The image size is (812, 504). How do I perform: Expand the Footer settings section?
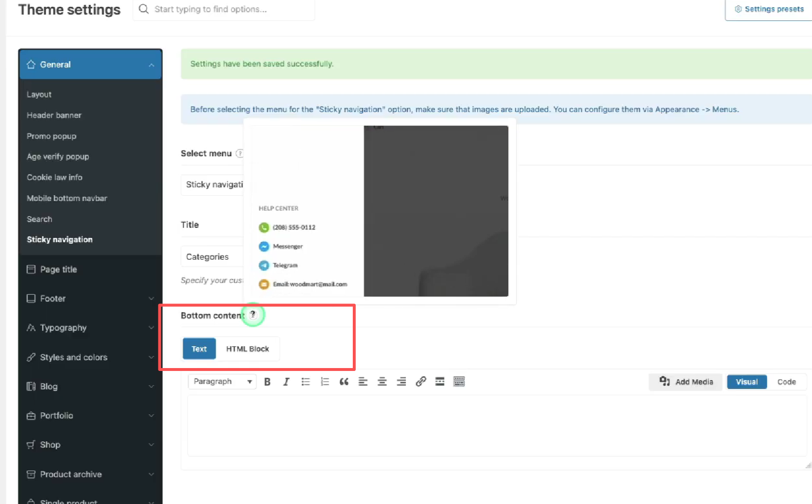pyautogui.click(x=52, y=298)
